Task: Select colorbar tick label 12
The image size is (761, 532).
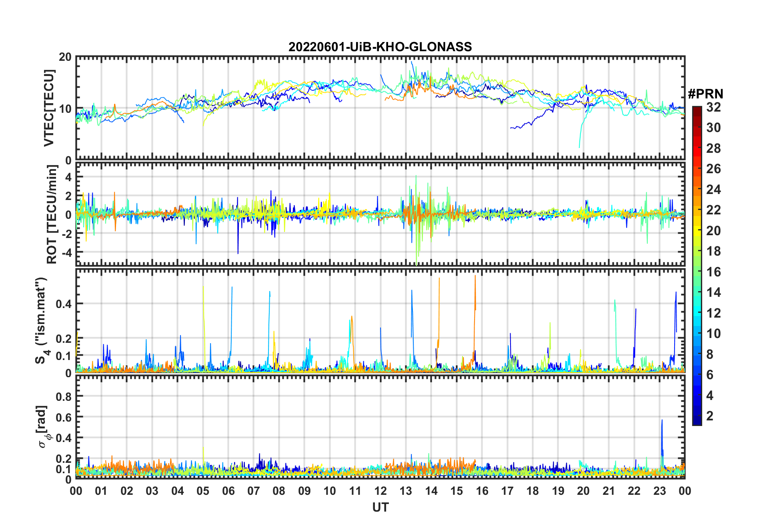Action: pyautogui.click(x=713, y=313)
